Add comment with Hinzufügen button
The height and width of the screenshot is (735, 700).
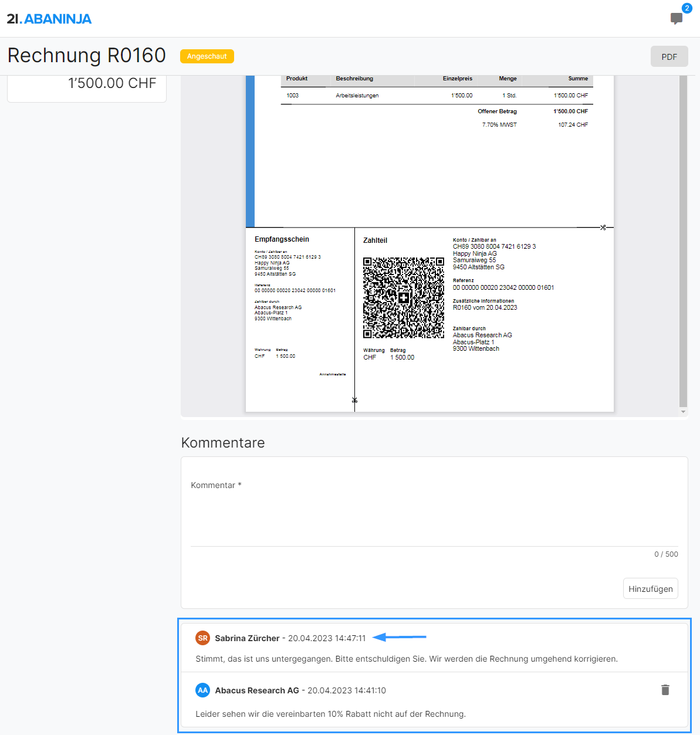(x=650, y=588)
